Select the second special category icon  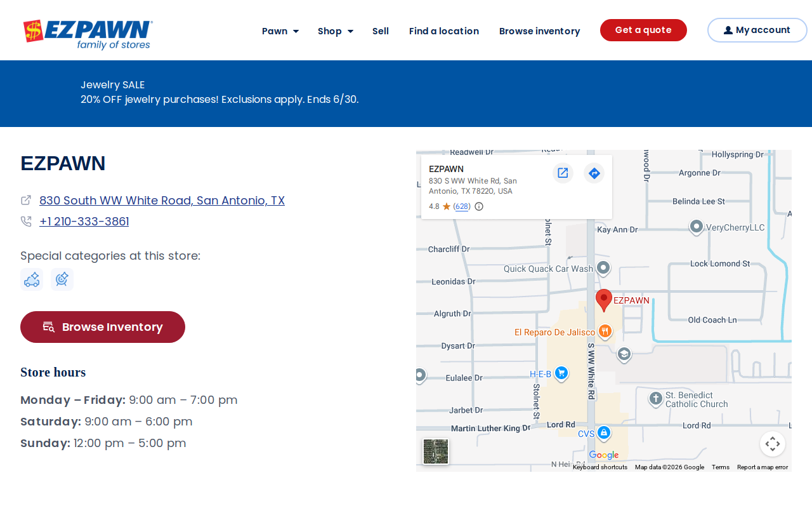tap(62, 279)
